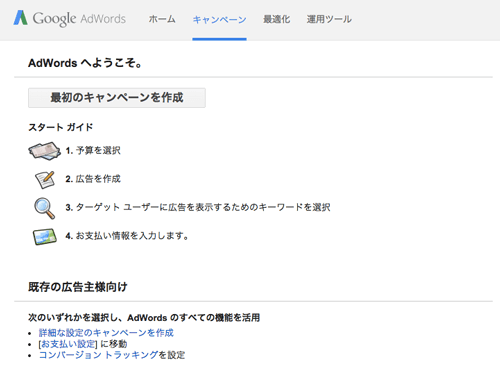Open the 運用ツール tab

click(329, 19)
